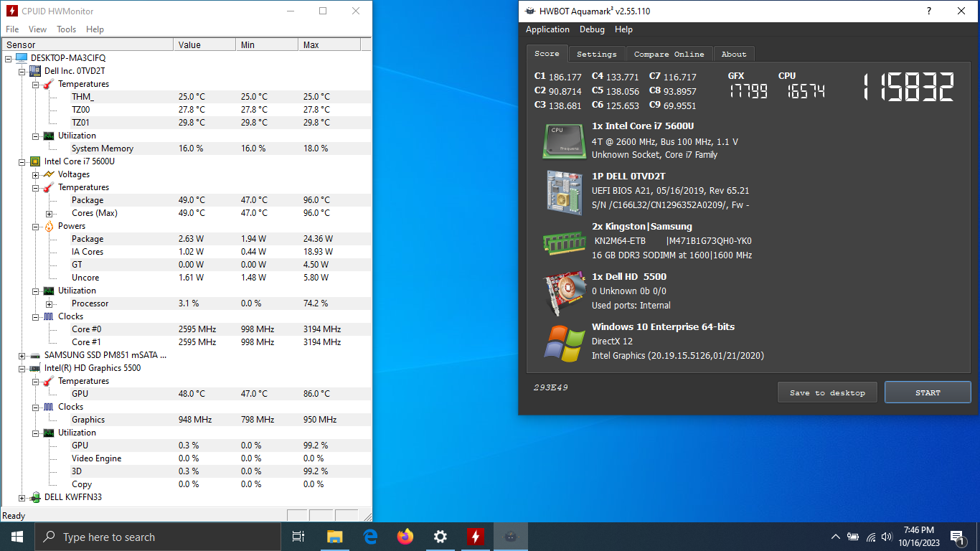Collapse the Dell Inc. 0TVD2T node

[x=22, y=71]
